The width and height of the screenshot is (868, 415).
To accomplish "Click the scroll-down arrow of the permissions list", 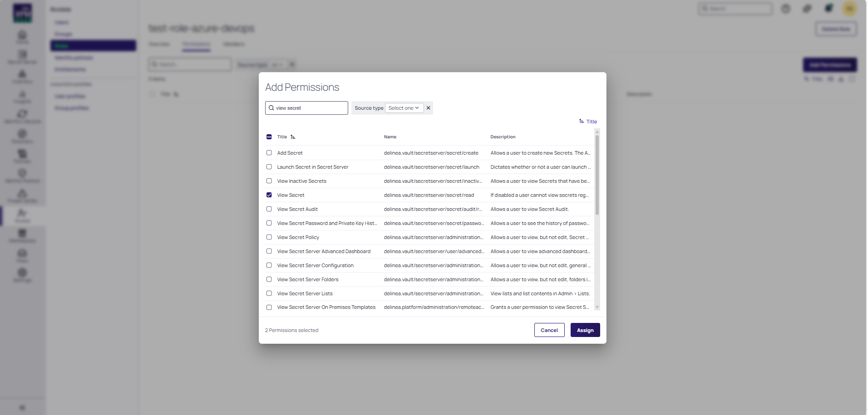I will point(597,307).
